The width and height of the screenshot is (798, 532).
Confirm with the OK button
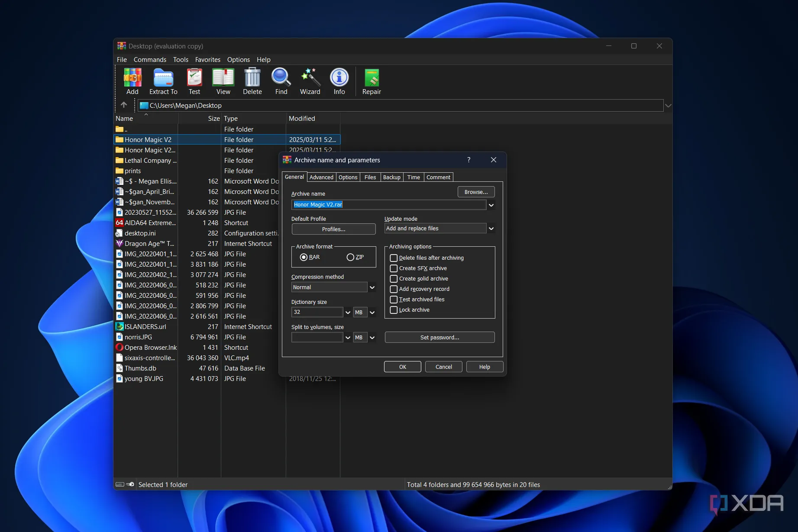click(402, 367)
